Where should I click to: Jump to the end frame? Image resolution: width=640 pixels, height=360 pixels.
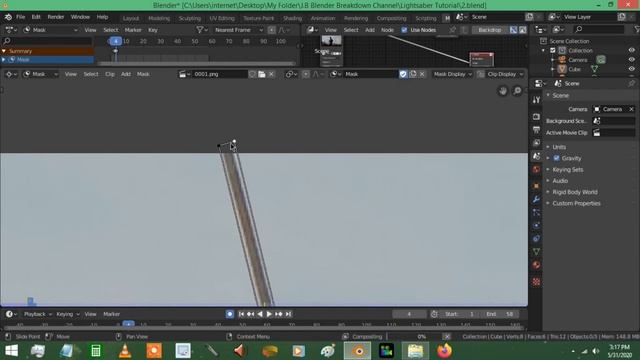pyautogui.click(x=288, y=314)
